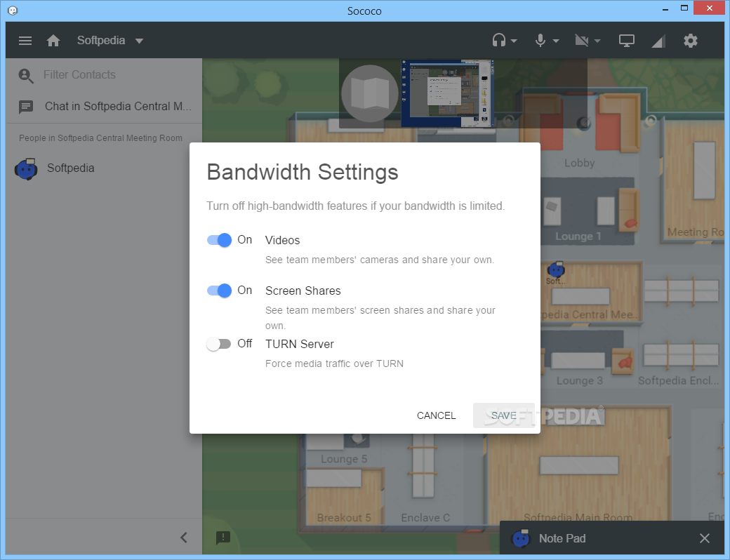
Task: Go to the home icon
Action: pyautogui.click(x=53, y=41)
